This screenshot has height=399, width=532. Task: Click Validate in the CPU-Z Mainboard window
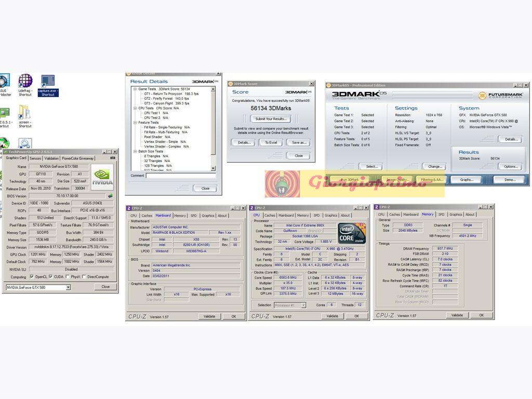pos(209,316)
